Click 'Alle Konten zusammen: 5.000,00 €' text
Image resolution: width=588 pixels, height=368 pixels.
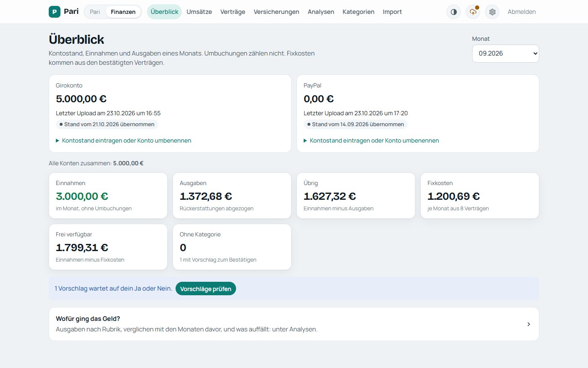[x=96, y=163]
